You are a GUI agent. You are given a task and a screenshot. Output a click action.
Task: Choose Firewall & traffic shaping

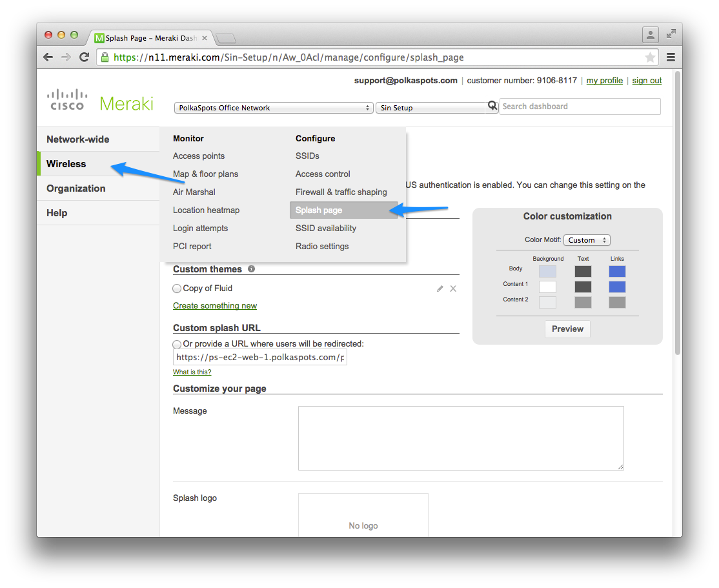341,192
